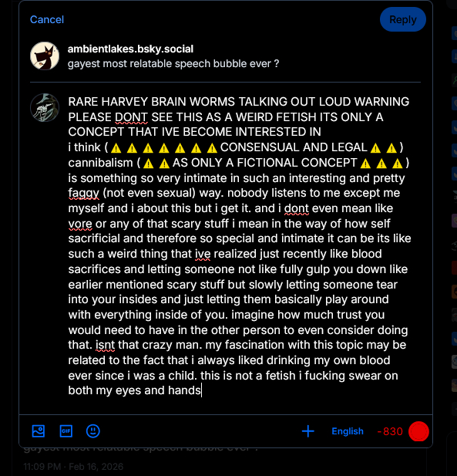Open the image upload icon
The height and width of the screenshot is (476, 457).
[x=39, y=431]
